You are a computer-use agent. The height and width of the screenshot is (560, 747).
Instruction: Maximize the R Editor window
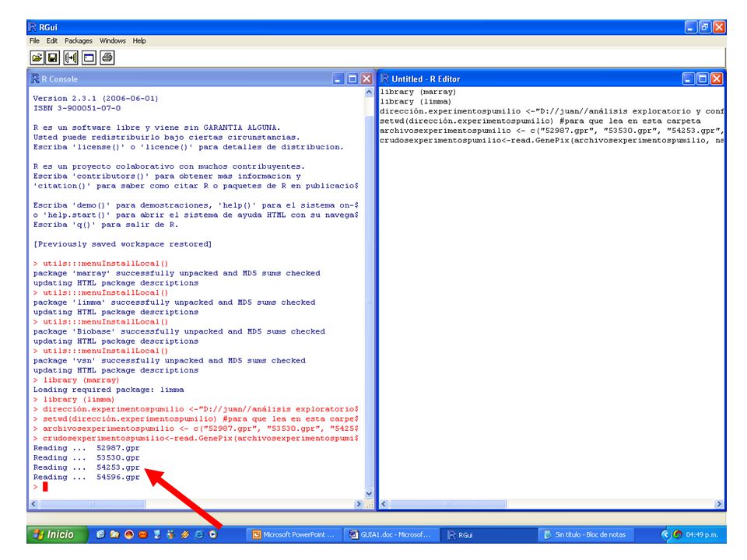702,79
